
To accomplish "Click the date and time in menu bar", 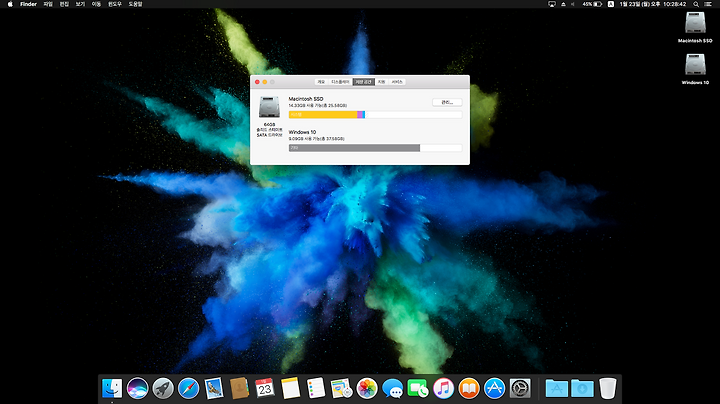I will coord(652,4).
